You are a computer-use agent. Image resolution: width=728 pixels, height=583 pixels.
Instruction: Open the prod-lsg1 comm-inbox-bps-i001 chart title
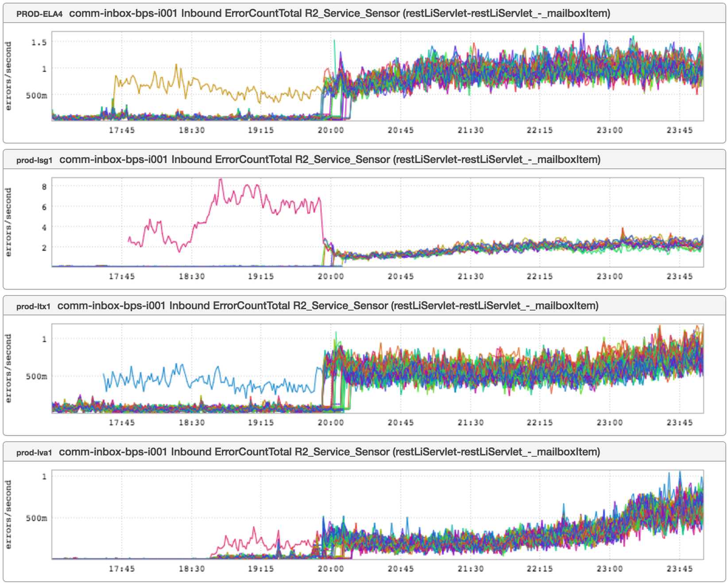coord(329,159)
